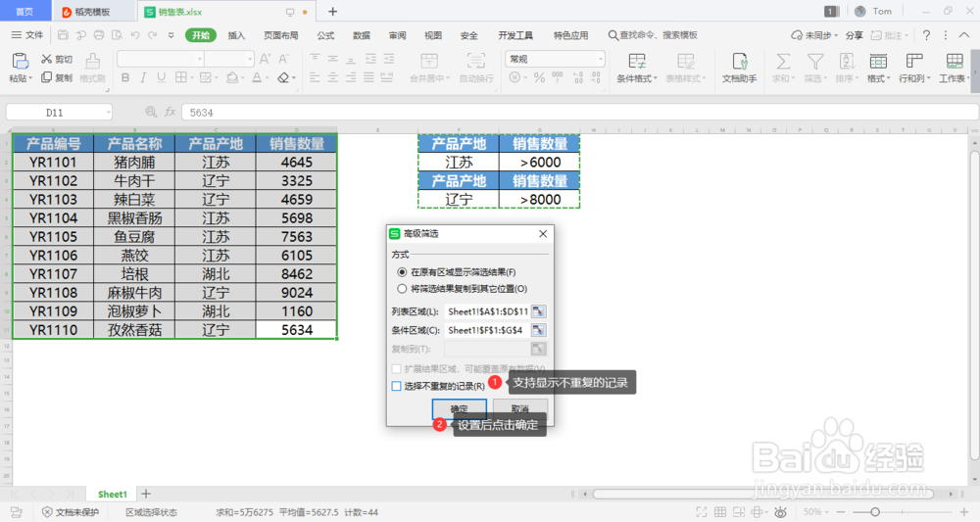Expand the Name Box dropdown
The width and height of the screenshot is (980, 522).
pyautogui.click(x=108, y=113)
